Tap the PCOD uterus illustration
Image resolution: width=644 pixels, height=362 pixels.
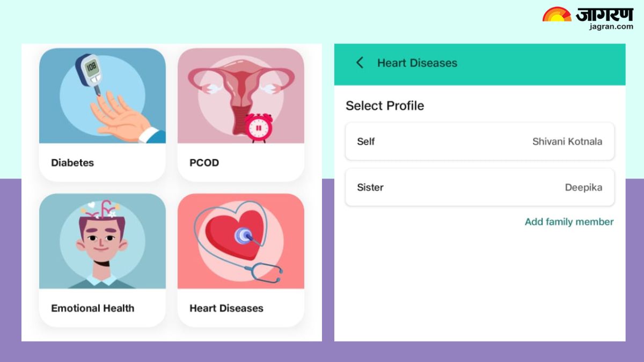point(241,96)
